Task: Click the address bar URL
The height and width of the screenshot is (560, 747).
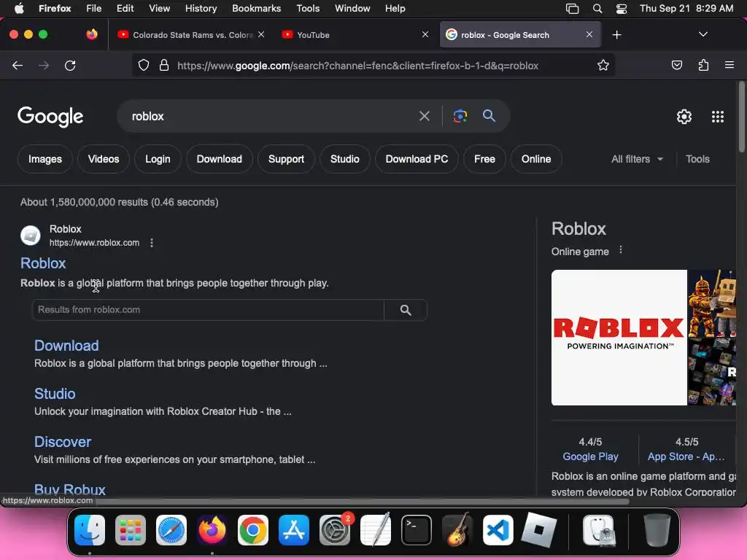Action: click(357, 66)
